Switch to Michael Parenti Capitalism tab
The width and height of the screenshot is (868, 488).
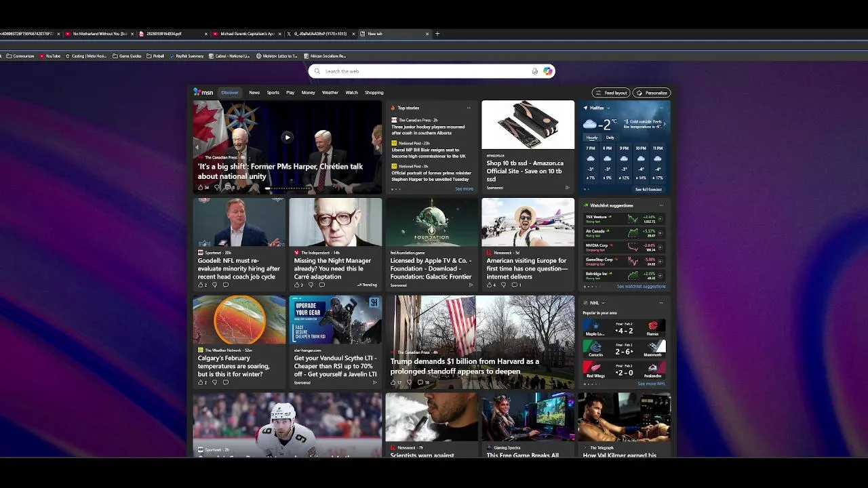248,33
